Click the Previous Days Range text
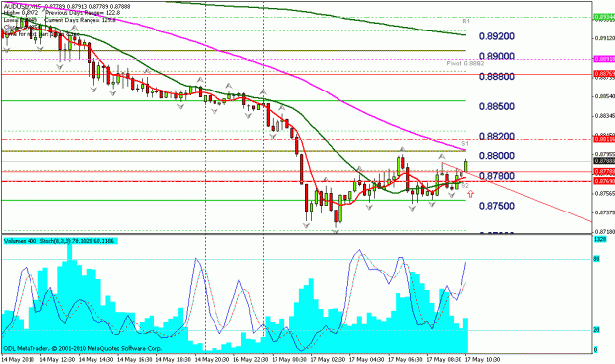The image size is (615, 364). [83, 13]
